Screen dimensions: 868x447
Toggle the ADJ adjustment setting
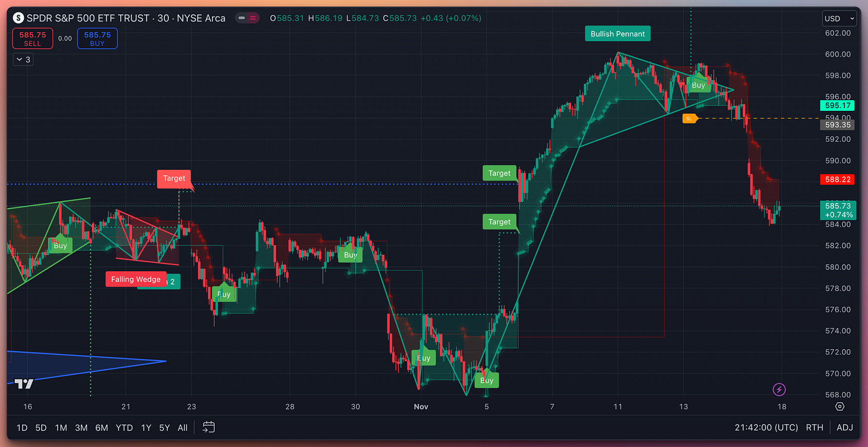pyautogui.click(x=845, y=427)
